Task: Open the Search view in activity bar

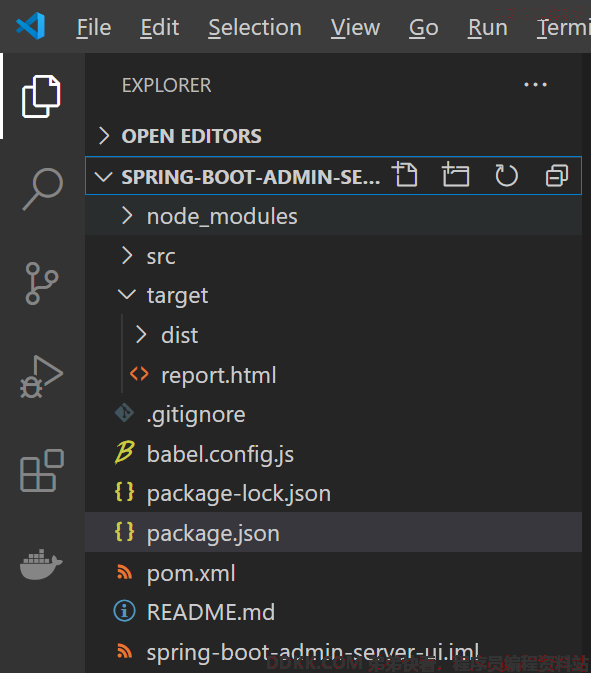Action: coord(42,189)
